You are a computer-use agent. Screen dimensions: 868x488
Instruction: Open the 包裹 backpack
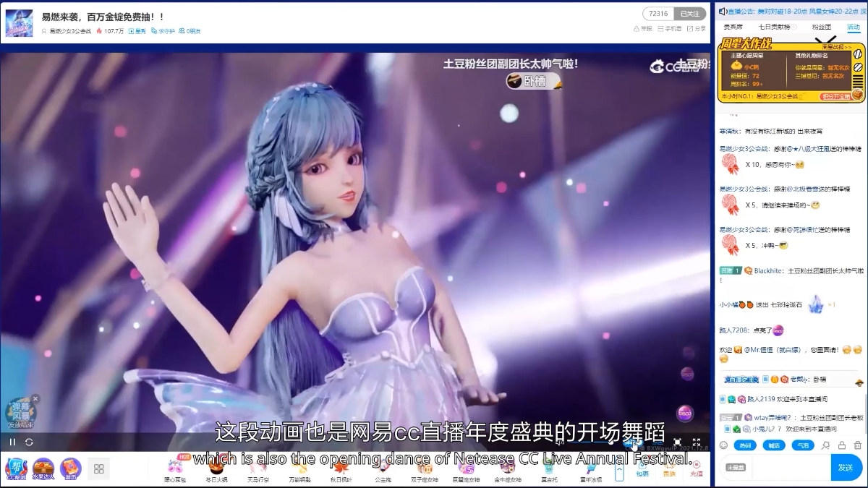pos(642,470)
